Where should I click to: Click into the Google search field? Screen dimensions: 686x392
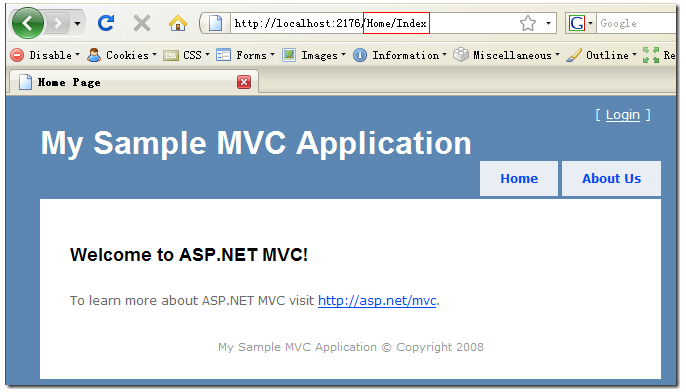click(637, 23)
